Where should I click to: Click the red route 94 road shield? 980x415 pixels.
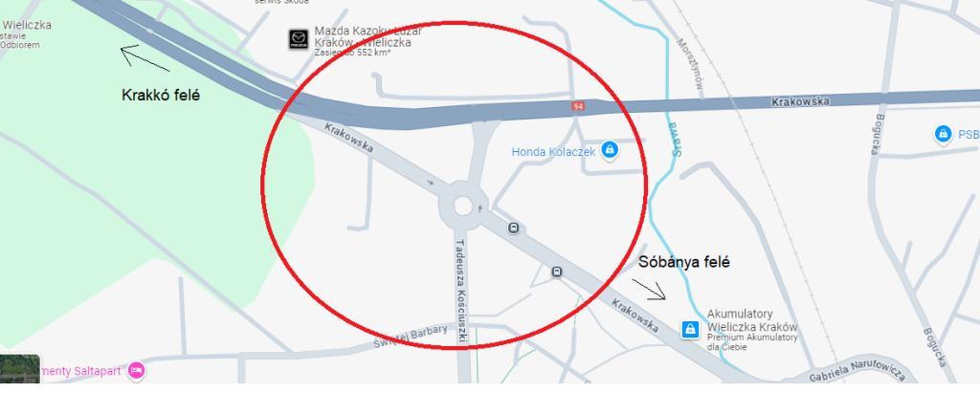point(578,106)
